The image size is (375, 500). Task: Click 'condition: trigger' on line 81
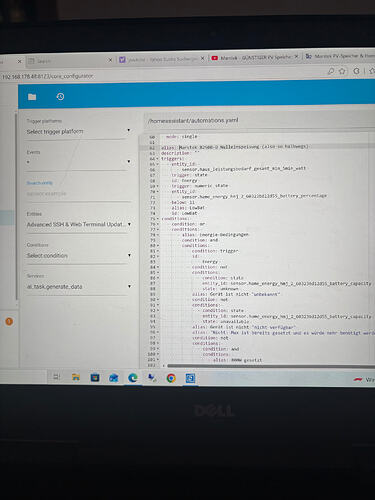tap(215, 251)
